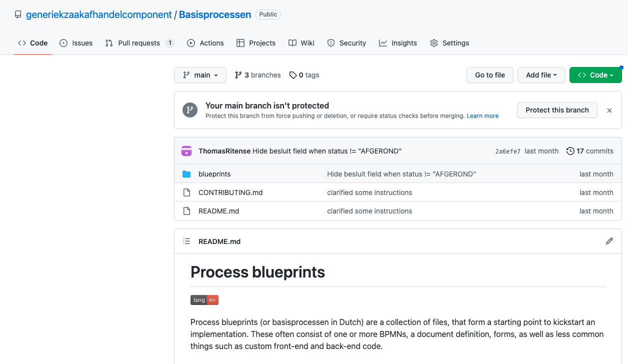Click the CONTRIBUTING.md file icon
The width and height of the screenshot is (628, 364).
[x=186, y=192]
